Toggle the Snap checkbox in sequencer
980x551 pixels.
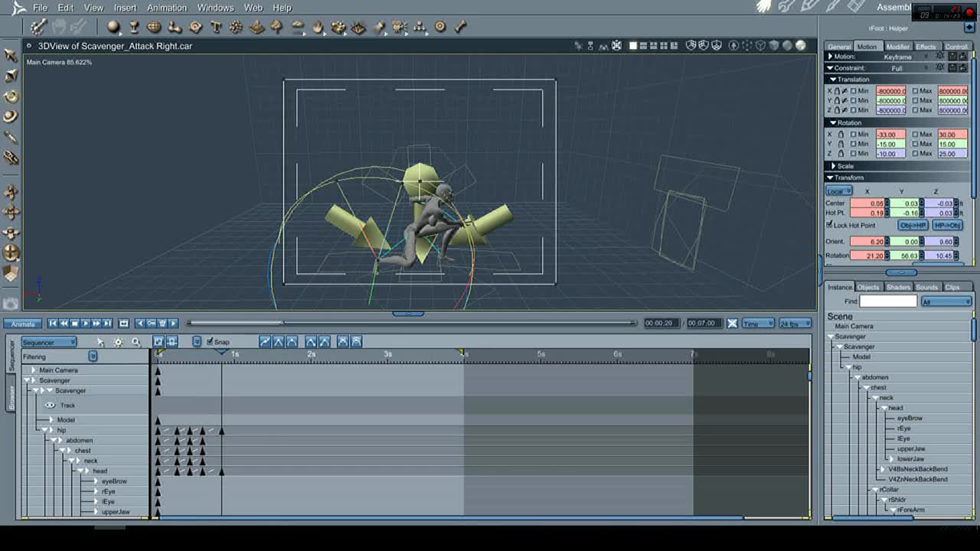coord(210,342)
